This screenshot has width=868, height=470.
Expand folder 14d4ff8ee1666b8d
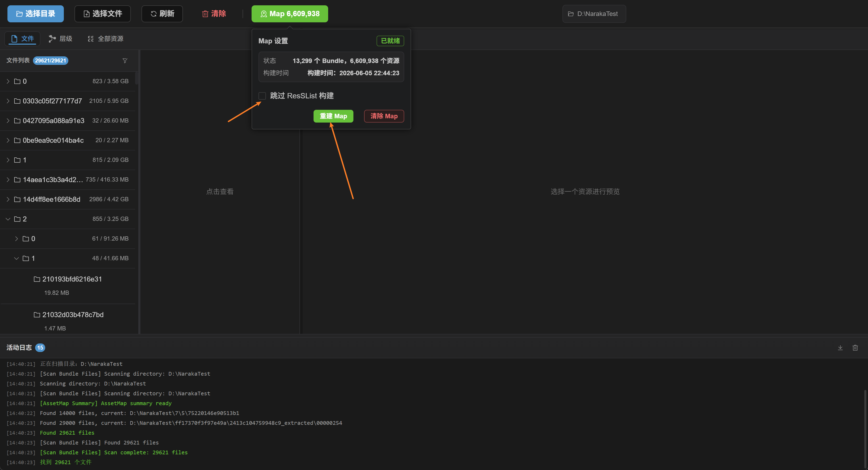click(8, 199)
